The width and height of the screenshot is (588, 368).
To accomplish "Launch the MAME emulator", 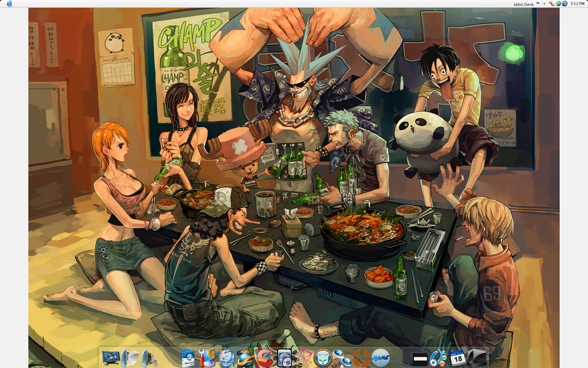I will [x=380, y=357].
